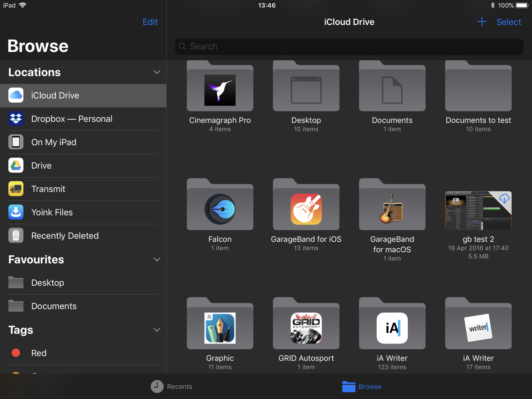Screen dimensions: 532x399
Task: Open the GarageBand for iOS folder
Action: pos(306,205)
